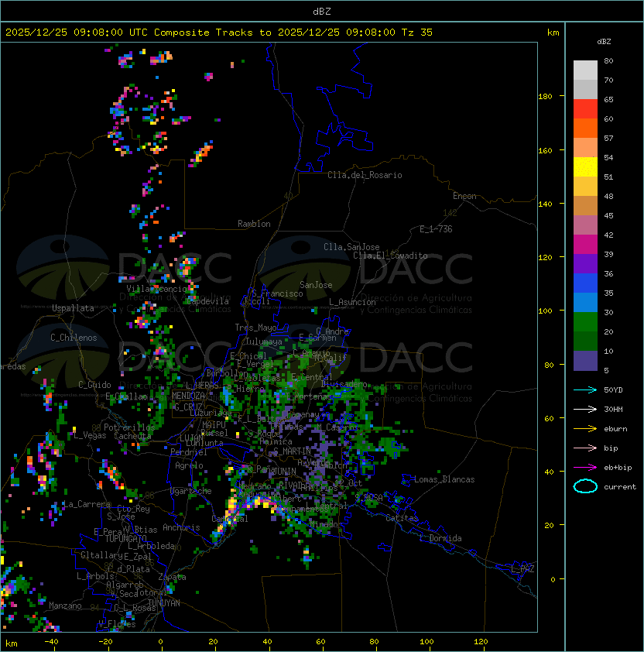This screenshot has width=644, height=652.
Task: Click the cyan 50YD track arrow
Action: coord(585,390)
